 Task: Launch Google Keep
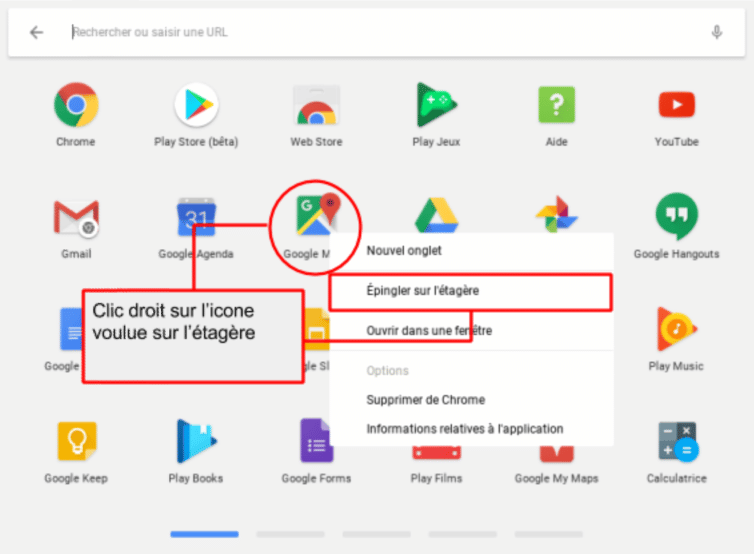pyautogui.click(x=75, y=443)
